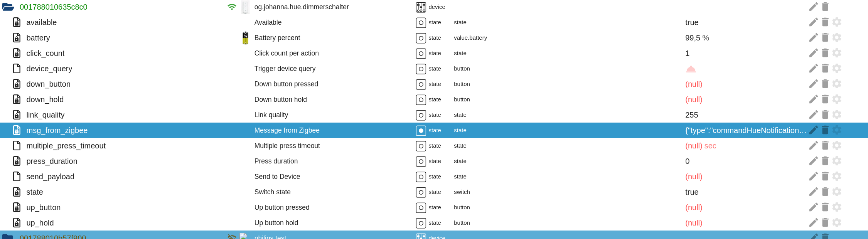
Task: Edit the og.johanna.hue.dimmerschalter device with pencil
Action: pos(813,7)
